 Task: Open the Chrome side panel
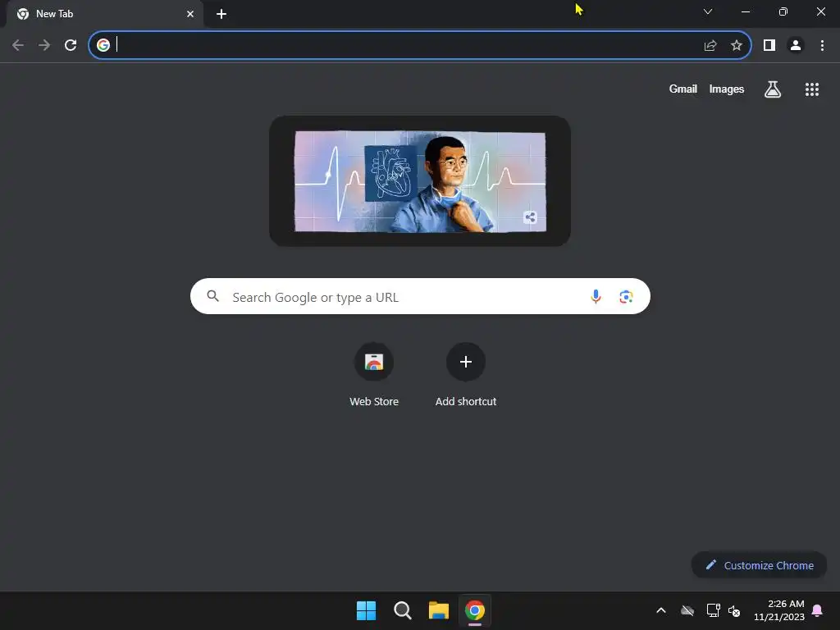coord(769,45)
